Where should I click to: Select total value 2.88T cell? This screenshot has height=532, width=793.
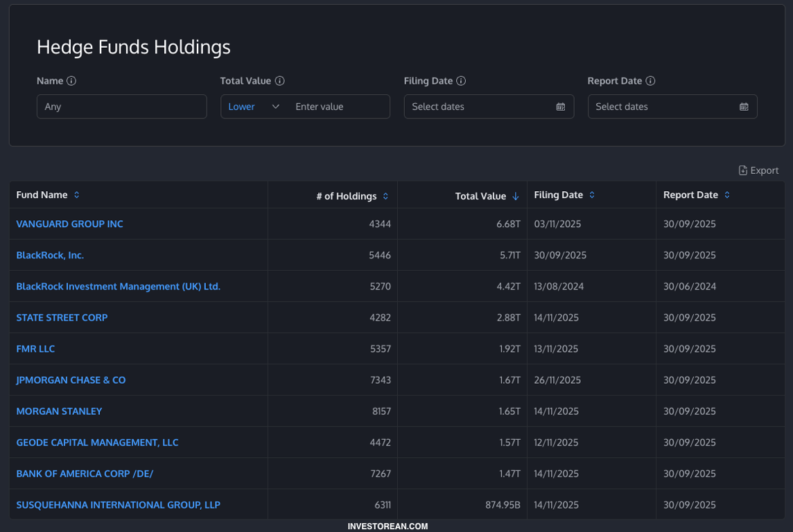(508, 318)
